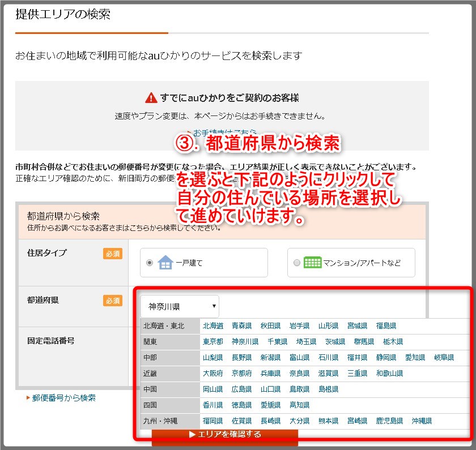Choose 鳥取県 in the 中国 row
The image size is (476, 450).
click(299, 389)
